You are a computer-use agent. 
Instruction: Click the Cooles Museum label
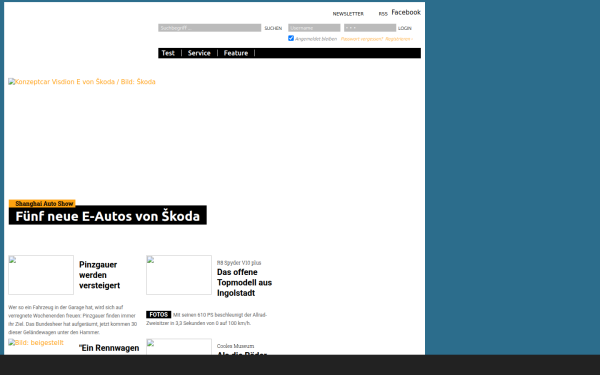[x=235, y=346]
